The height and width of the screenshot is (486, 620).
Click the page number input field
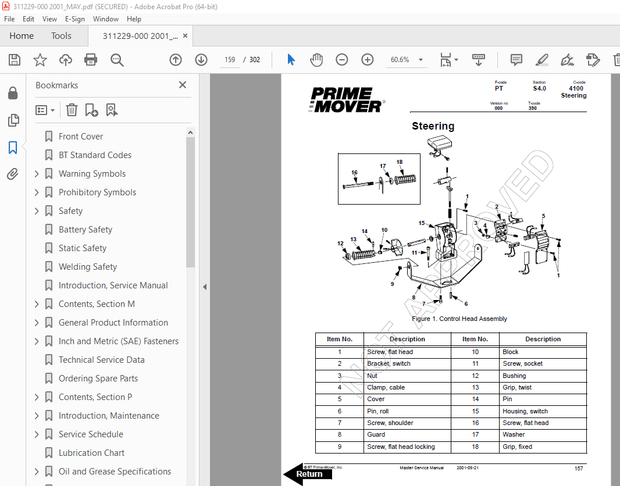(x=230, y=60)
